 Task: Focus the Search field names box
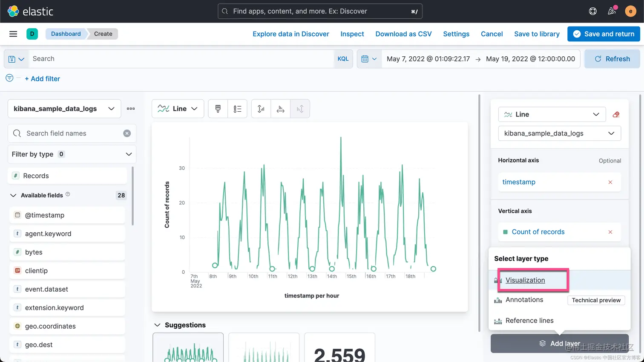[72, 133]
